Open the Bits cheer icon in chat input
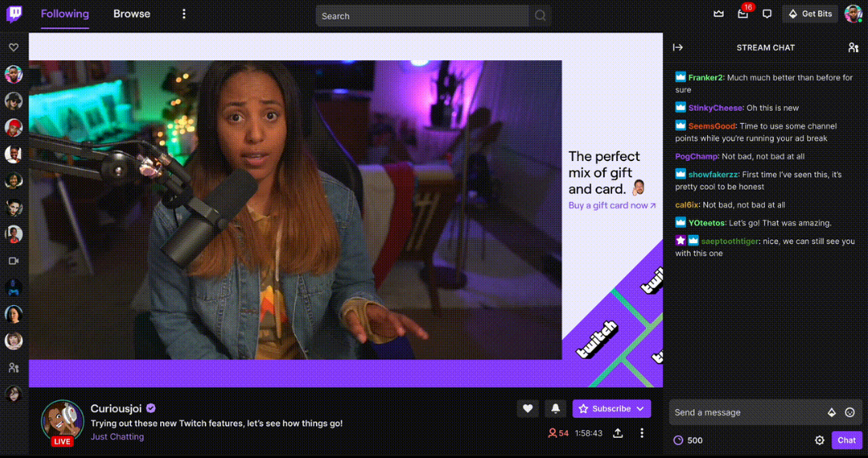868x458 pixels. 831,412
